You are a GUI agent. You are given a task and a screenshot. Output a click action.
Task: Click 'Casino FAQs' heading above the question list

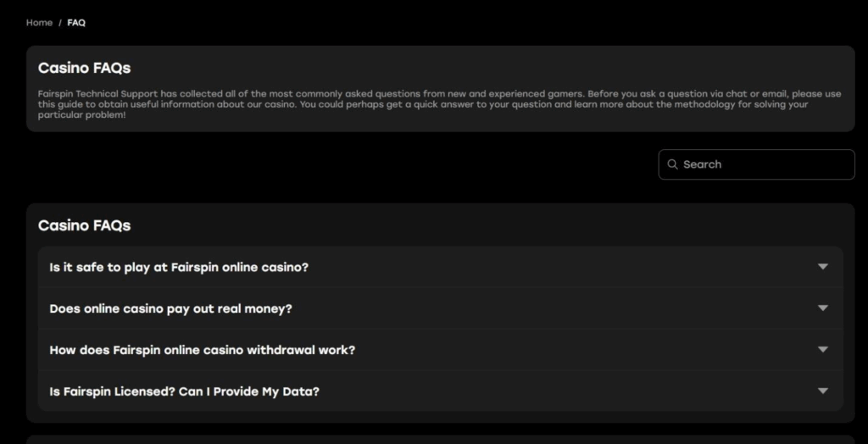click(x=84, y=225)
